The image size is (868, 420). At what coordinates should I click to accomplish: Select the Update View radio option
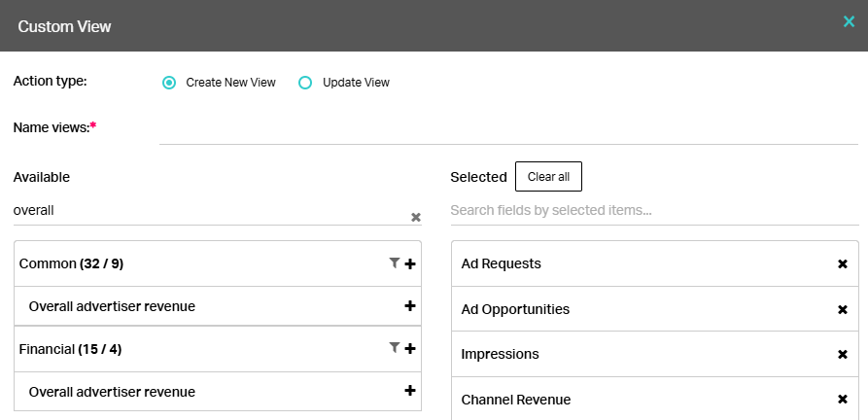click(305, 83)
